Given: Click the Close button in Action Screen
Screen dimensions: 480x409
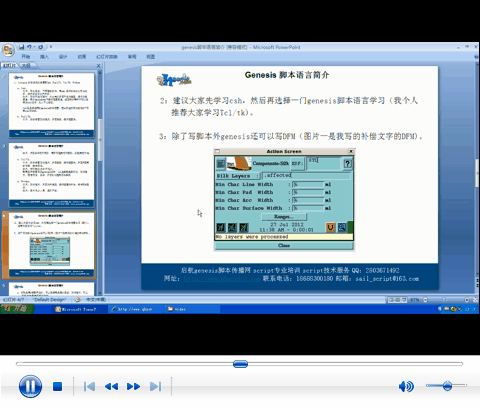Looking at the screenshot, I should coord(284,246).
